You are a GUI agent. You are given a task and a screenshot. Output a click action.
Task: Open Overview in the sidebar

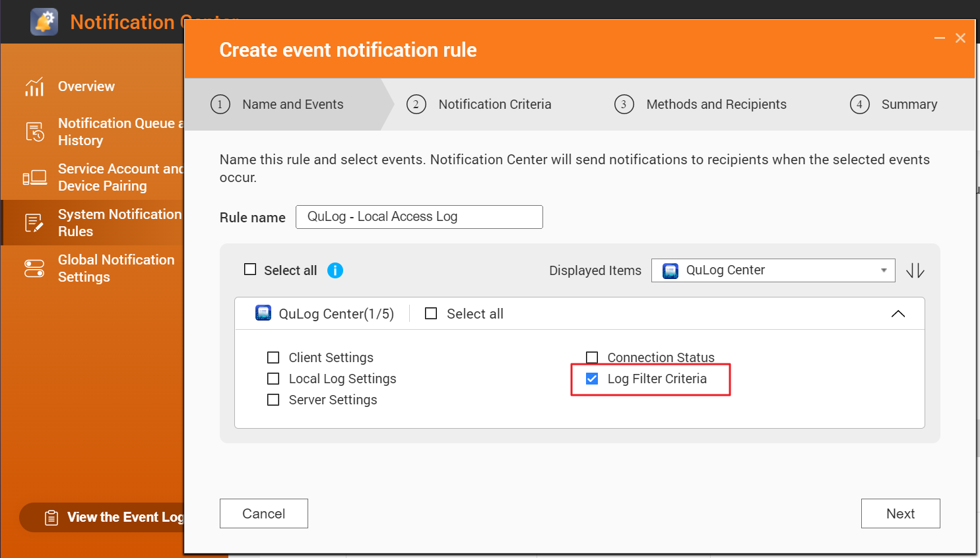[x=86, y=86]
